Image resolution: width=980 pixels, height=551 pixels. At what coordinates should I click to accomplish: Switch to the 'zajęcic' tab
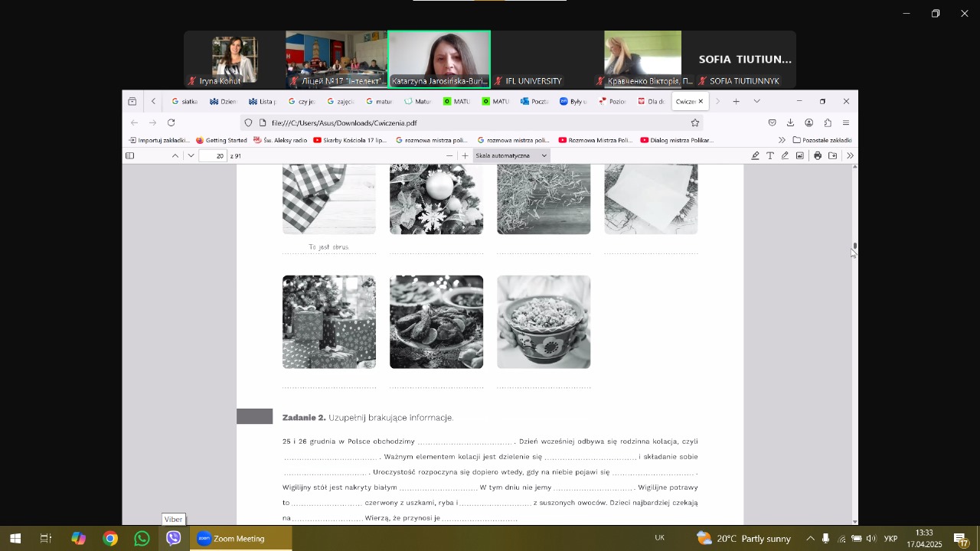(340, 101)
